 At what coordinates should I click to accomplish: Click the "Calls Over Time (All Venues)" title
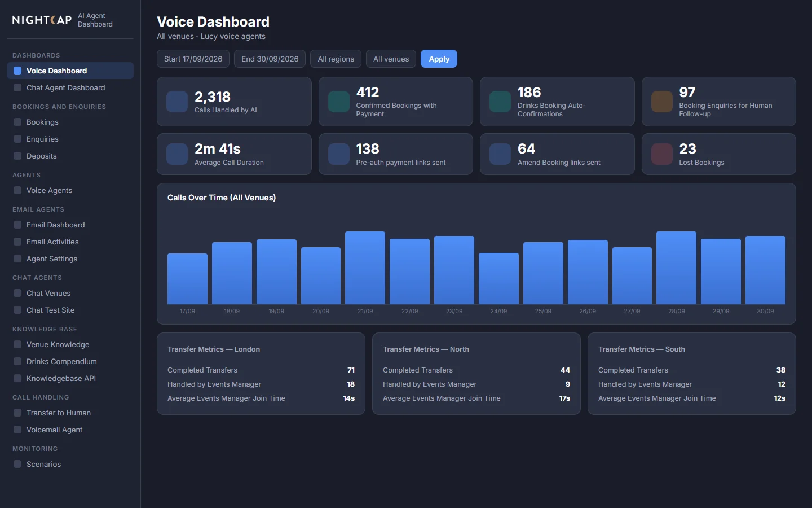tap(222, 198)
